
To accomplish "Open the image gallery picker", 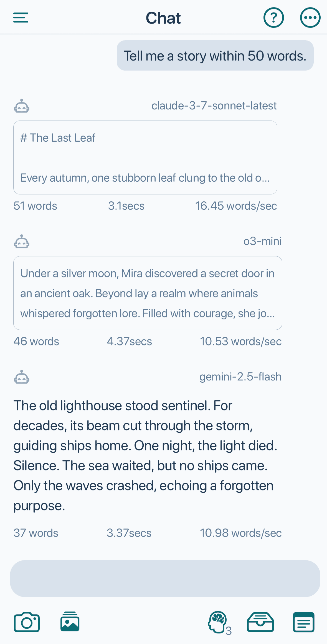I will pos(70,622).
